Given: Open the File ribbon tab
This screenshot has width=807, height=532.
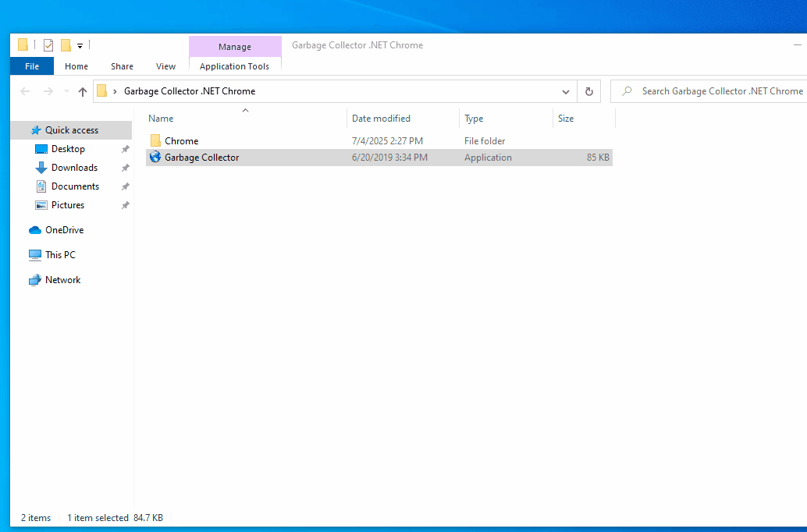Looking at the screenshot, I should (x=32, y=66).
